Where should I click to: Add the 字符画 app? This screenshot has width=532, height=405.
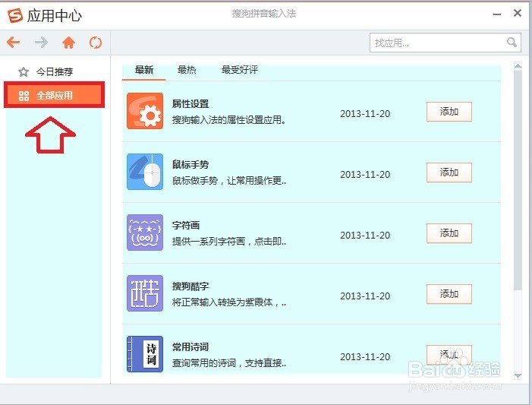[449, 233]
